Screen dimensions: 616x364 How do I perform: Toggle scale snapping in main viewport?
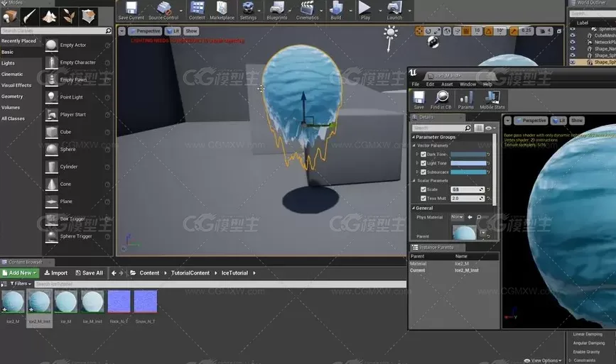pyautogui.click(x=514, y=31)
